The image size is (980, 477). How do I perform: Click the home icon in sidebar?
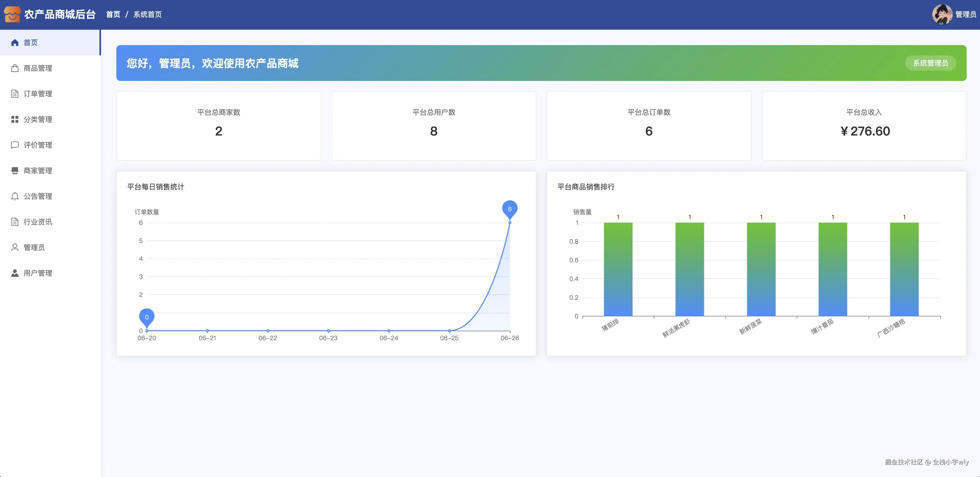pyautogui.click(x=15, y=43)
